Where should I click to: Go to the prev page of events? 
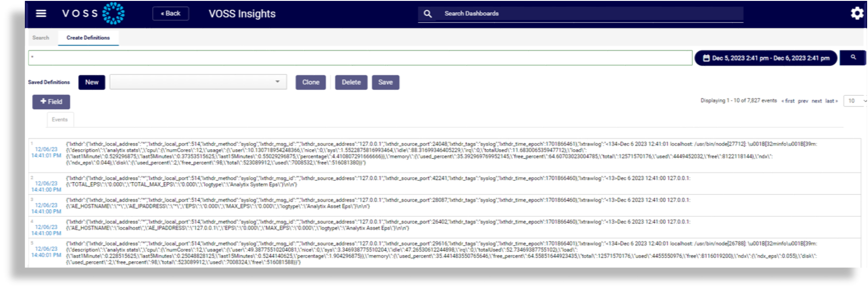coord(803,101)
